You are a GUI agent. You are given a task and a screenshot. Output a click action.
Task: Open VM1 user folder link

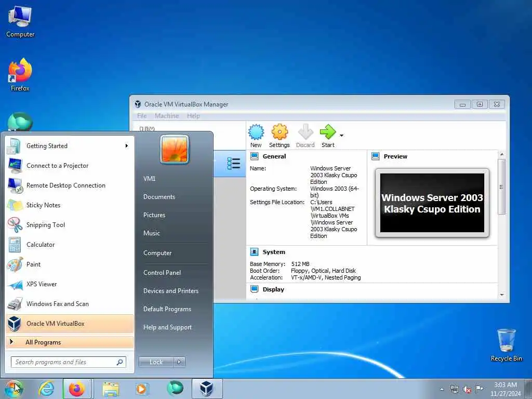(149, 179)
